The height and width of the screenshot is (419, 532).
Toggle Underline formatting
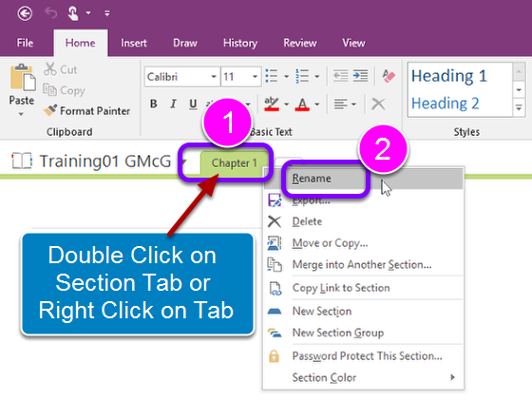click(x=193, y=104)
